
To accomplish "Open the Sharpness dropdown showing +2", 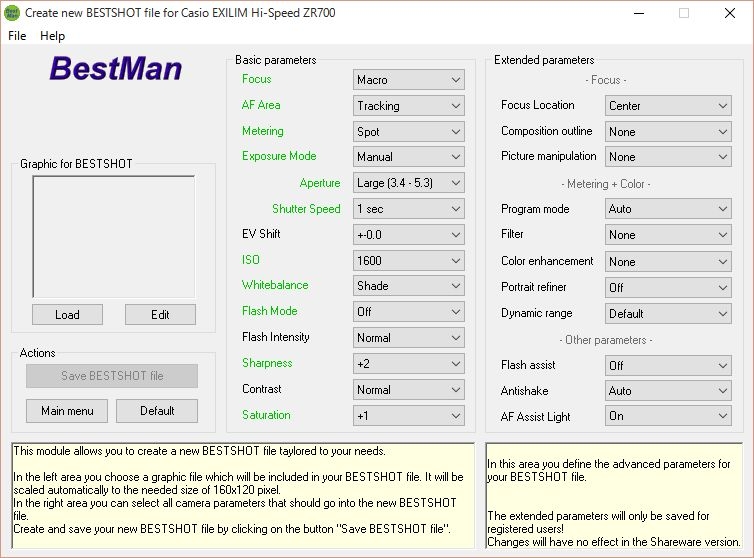I will pos(408,364).
